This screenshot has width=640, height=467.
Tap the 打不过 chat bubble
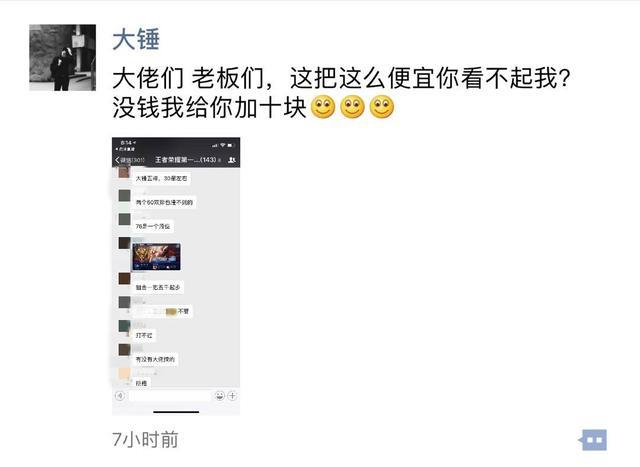(x=144, y=335)
